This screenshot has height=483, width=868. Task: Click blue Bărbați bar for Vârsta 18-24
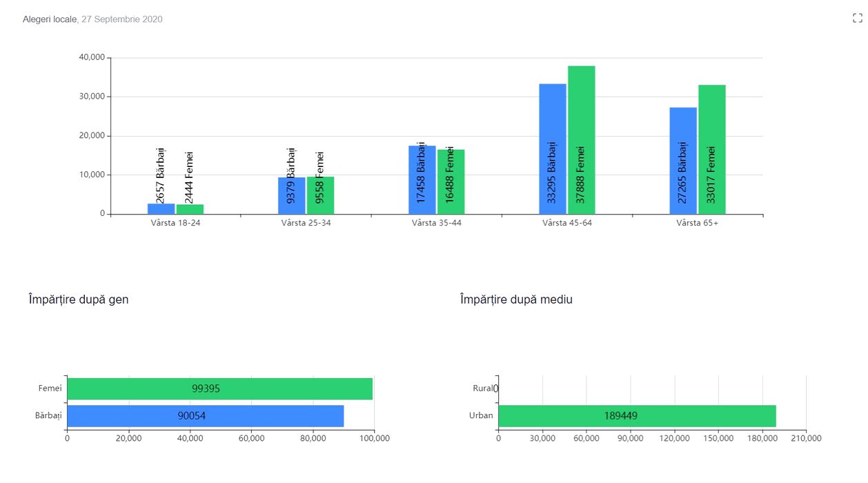click(x=161, y=208)
